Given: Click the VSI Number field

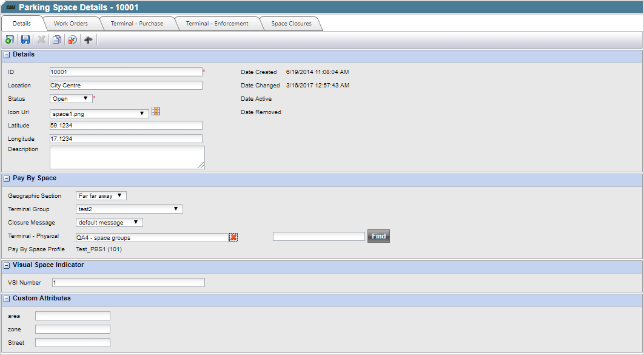Looking at the screenshot, I should pos(129,283).
